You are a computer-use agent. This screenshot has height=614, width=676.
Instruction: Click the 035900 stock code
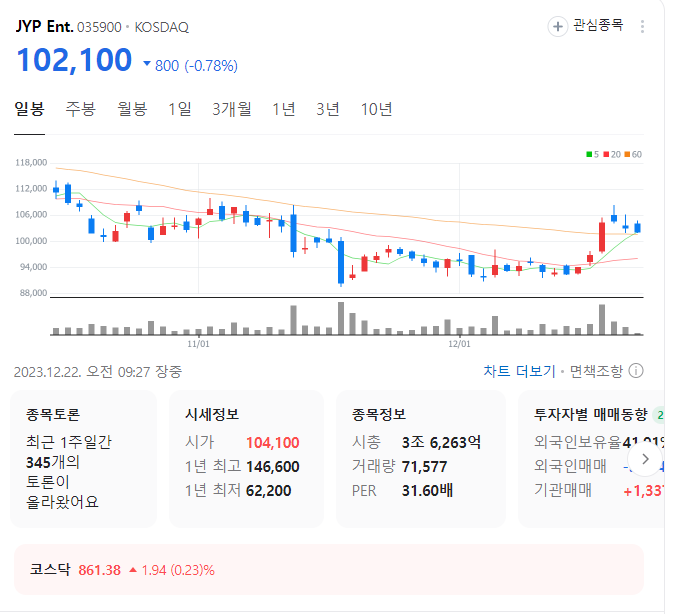99,28
